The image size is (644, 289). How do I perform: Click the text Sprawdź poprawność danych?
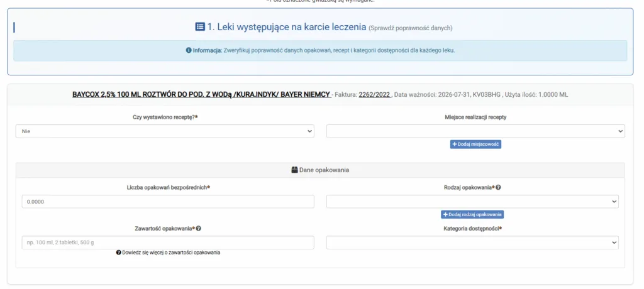(x=410, y=28)
